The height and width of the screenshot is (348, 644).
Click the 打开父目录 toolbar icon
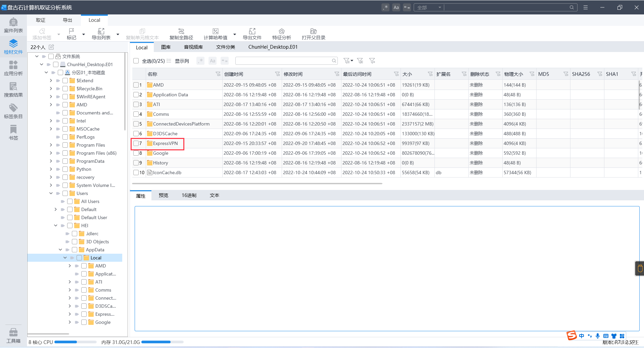(314, 34)
